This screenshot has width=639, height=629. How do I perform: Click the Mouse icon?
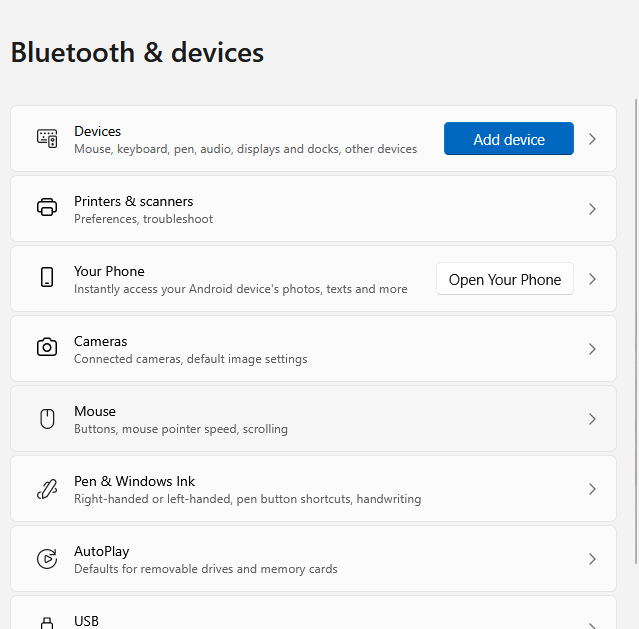coord(47,419)
